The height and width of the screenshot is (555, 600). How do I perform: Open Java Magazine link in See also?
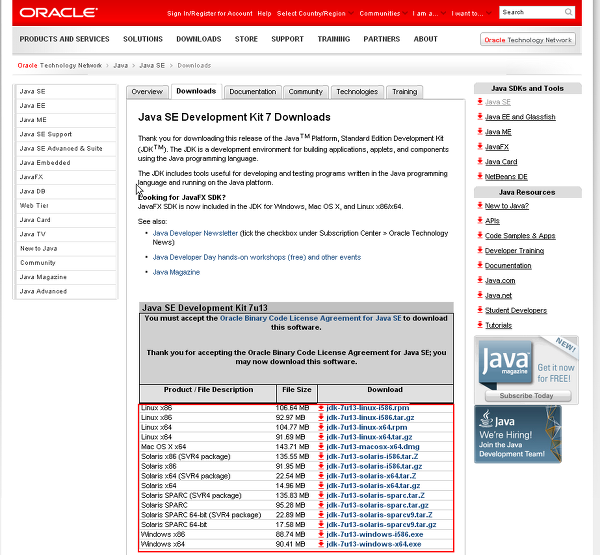(x=176, y=272)
